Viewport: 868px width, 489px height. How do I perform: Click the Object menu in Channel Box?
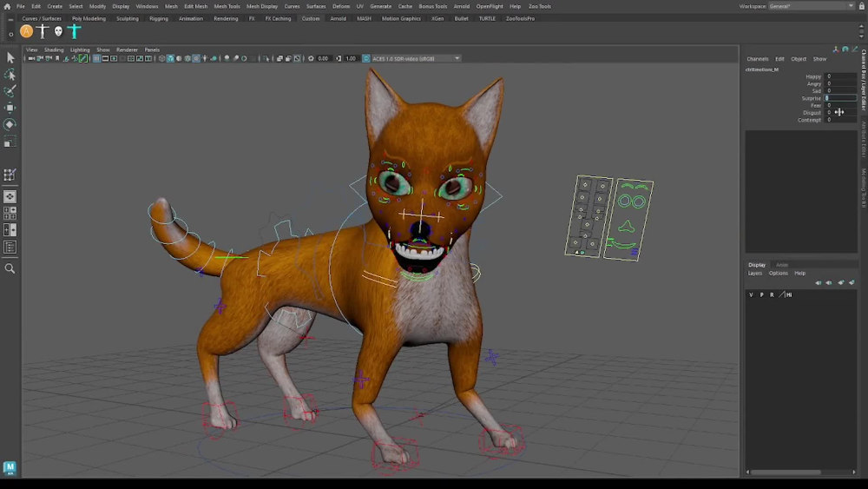(x=799, y=59)
